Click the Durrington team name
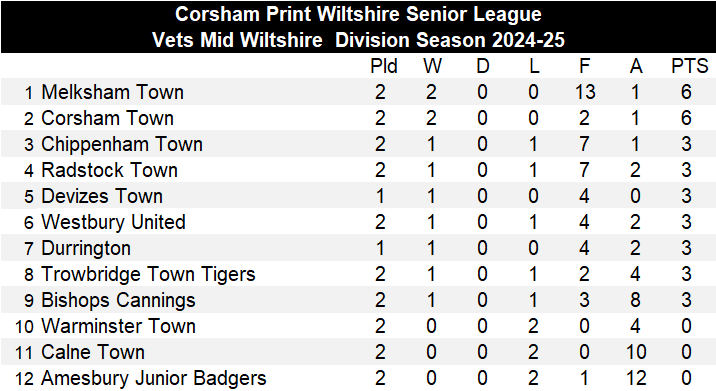 pos(86,248)
